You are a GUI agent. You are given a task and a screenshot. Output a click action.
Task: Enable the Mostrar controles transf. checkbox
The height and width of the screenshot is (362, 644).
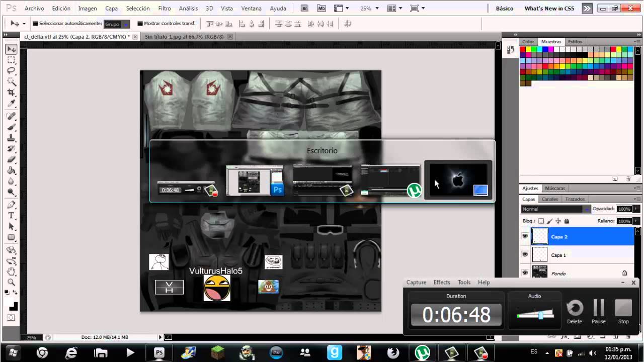(x=140, y=24)
